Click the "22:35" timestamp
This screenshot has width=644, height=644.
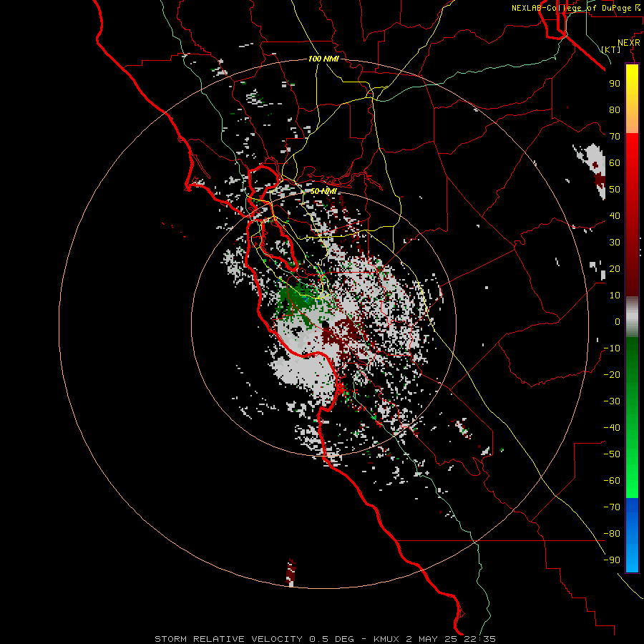coord(479,639)
